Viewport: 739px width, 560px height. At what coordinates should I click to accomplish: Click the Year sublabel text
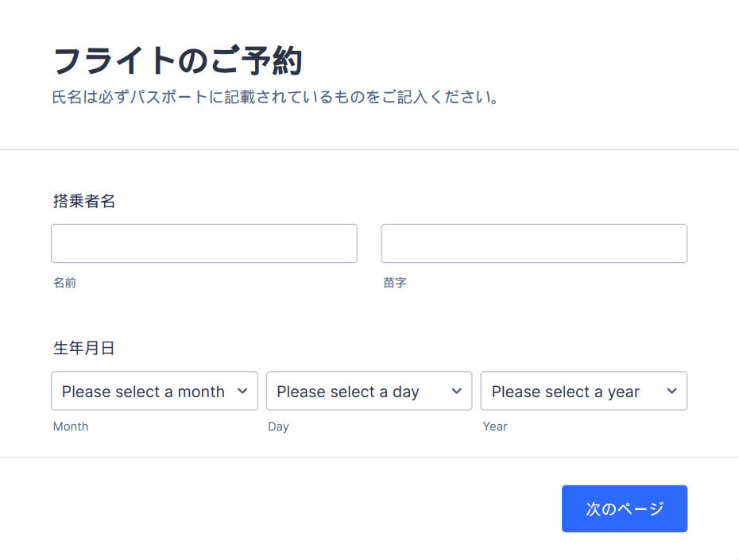(x=495, y=427)
